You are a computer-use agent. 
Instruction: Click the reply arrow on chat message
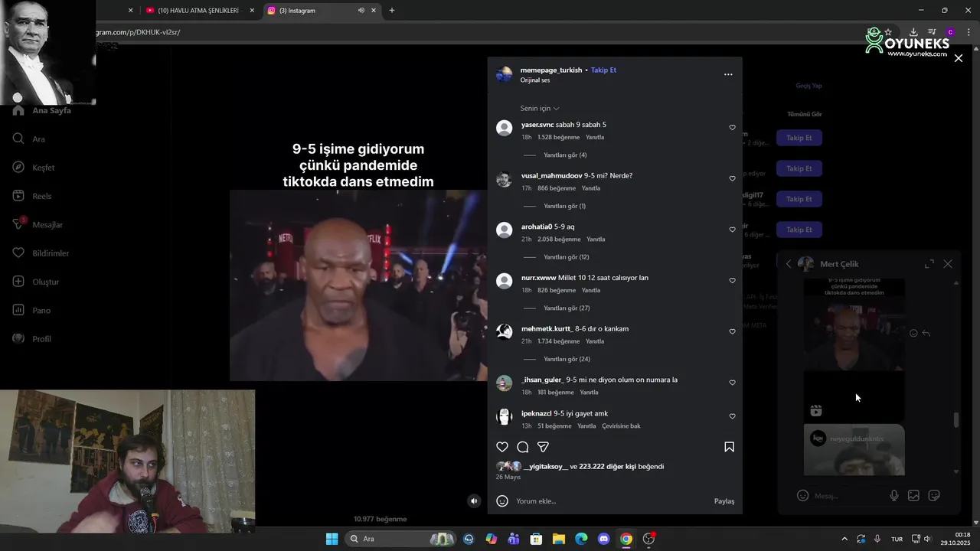coord(926,333)
